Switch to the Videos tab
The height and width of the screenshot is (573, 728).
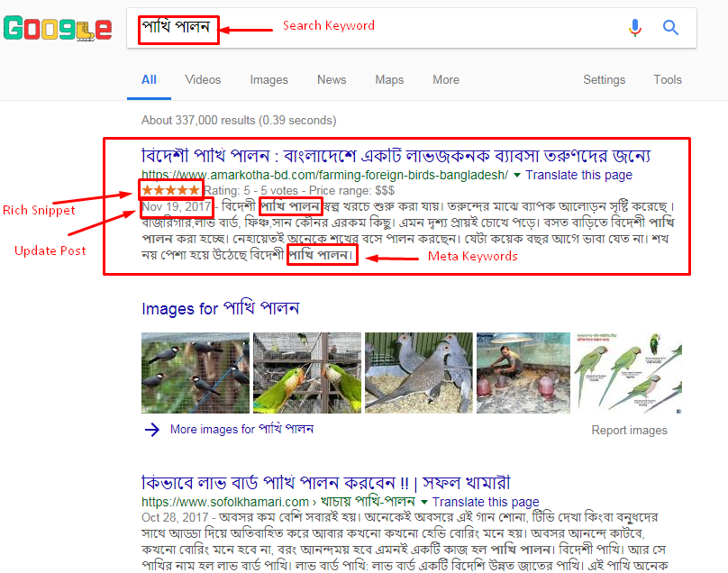(203, 80)
